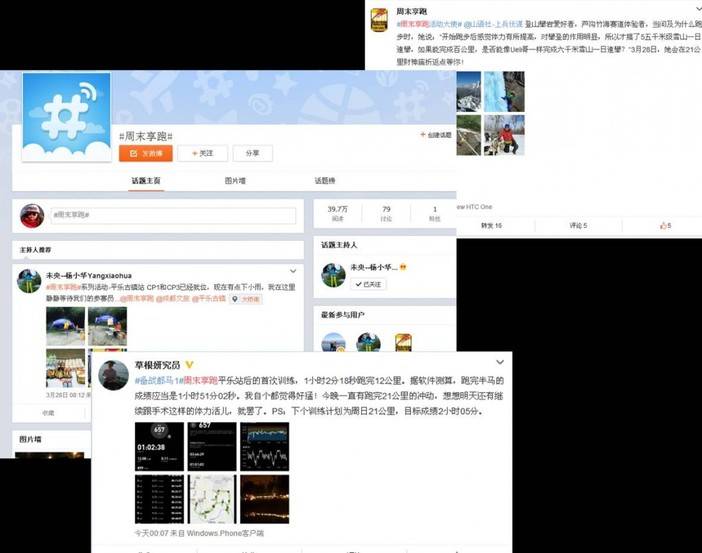The width and height of the screenshot is (702, 553).
Task: Open 01:02:38 run timer screenshot thumbnail
Action: [x=159, y=446]
